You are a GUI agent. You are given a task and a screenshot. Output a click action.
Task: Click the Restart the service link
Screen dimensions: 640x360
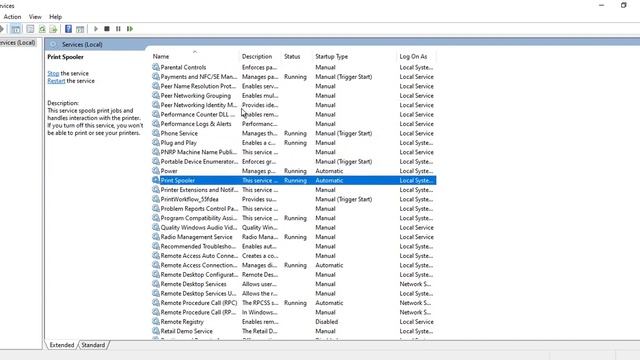coord(56,81)
